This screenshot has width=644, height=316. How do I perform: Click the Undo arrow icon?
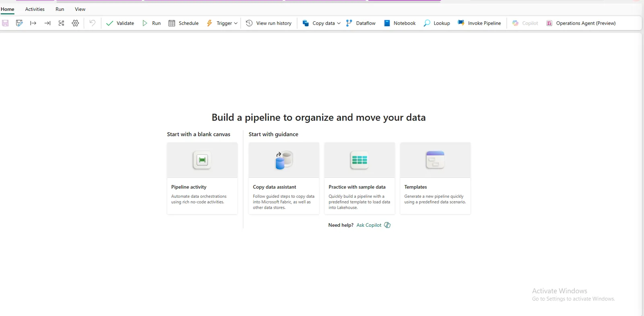(92, 23)
